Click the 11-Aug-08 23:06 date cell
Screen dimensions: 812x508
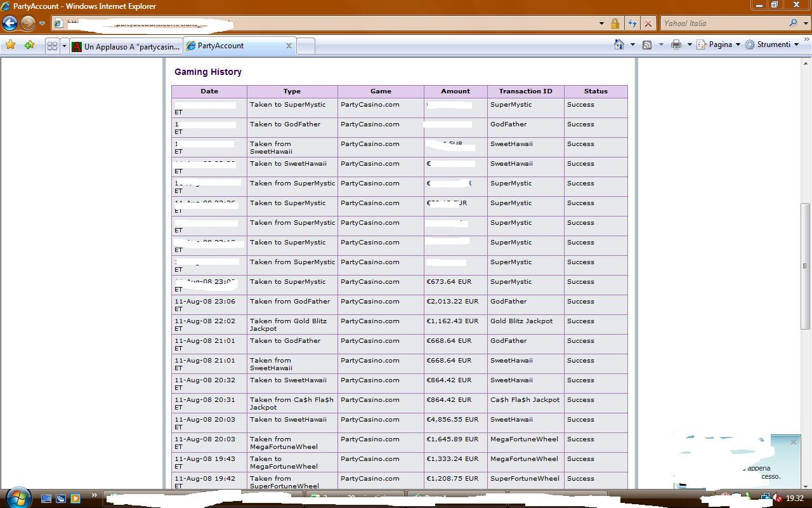click(x=209, y=305)
